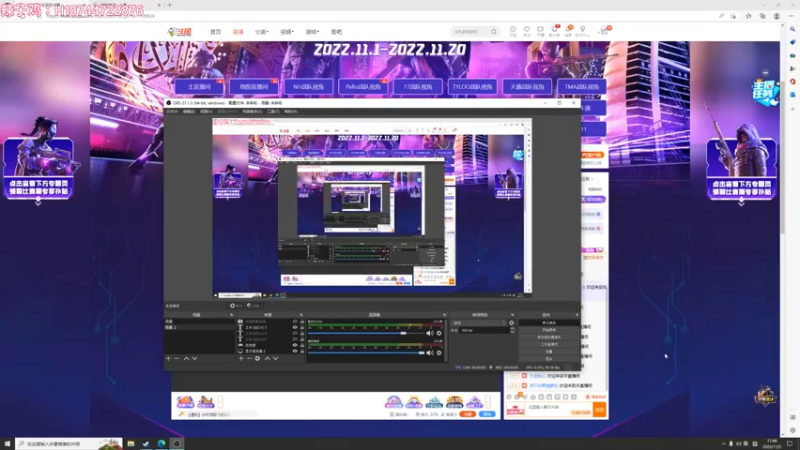Image resolution: width=800 pixels, height=450 pixels.
Task: Move selected scene up in Scenes panel
Action: click(186, 359)
